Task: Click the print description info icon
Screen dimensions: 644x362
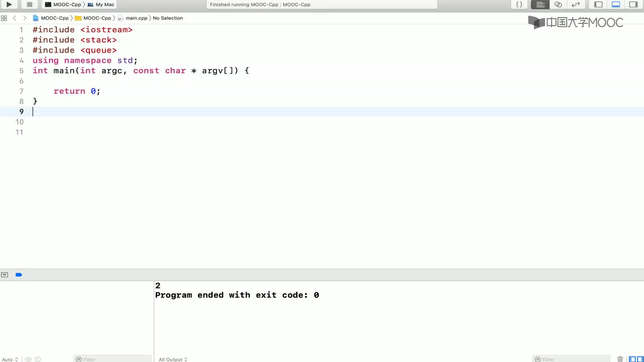Action: 38,359
